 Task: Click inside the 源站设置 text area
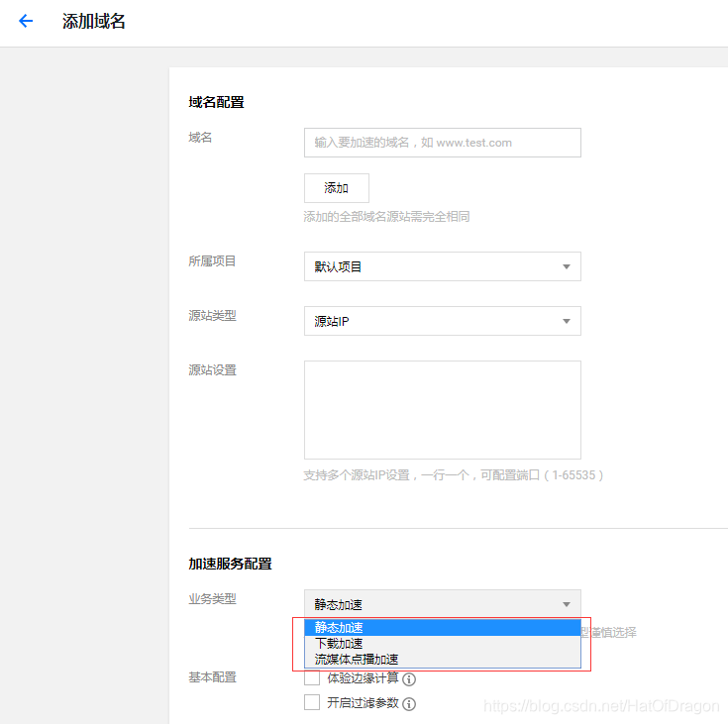point(443,410)
